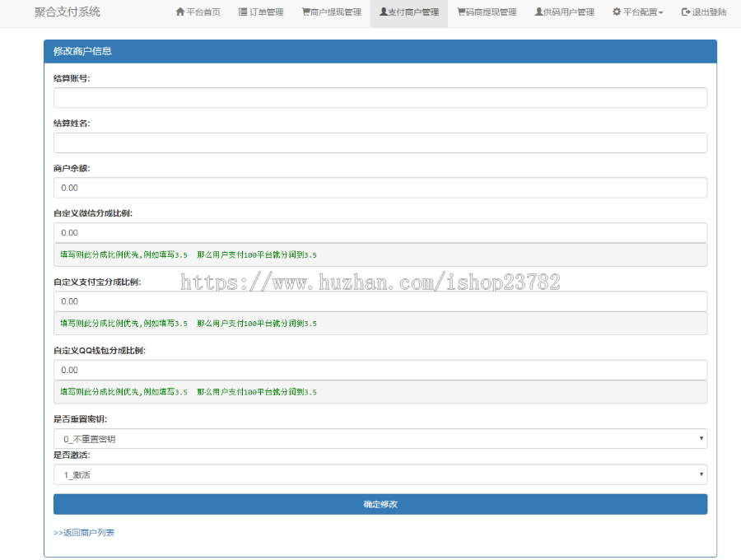Click the >>返回商户列表 link
The height and width of the screenshot is (560, 741).
click(x=84, y=533)
